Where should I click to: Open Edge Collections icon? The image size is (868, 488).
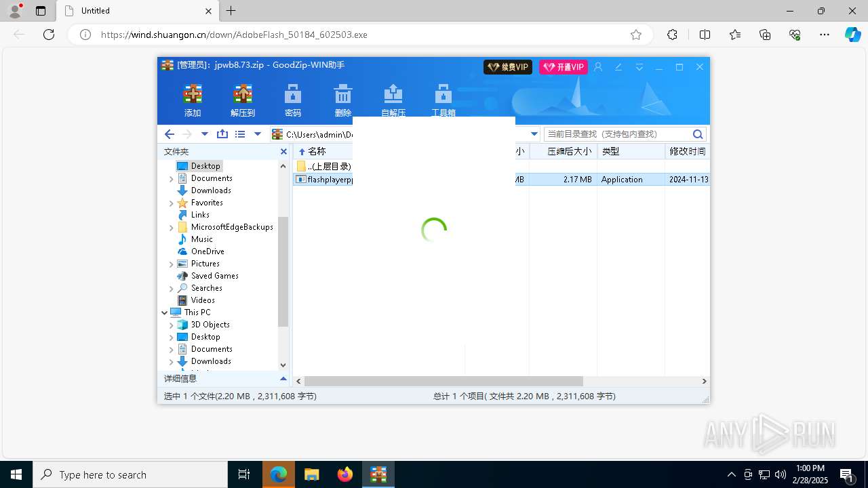tap(766, 35)
